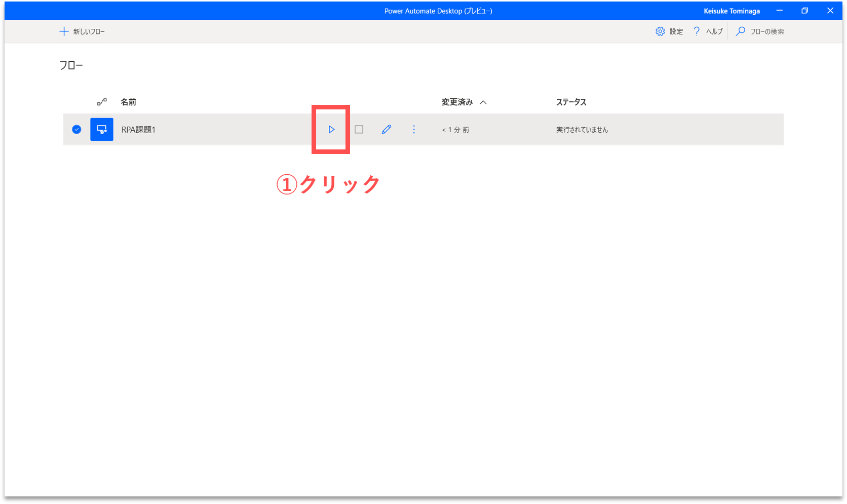The image size is (847, 504).
Task: Click the blue desktop flow icon
Action: [x=102, y=130]
